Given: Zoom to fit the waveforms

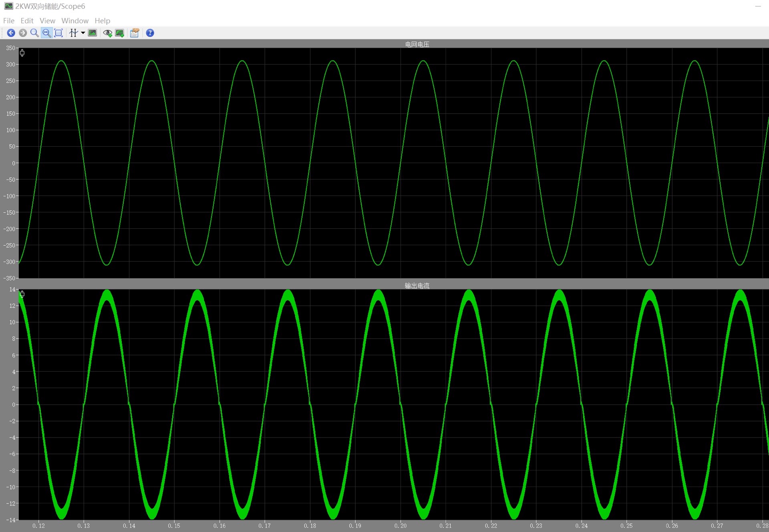Looking at the screenshot, I should (x=58, y=33).
